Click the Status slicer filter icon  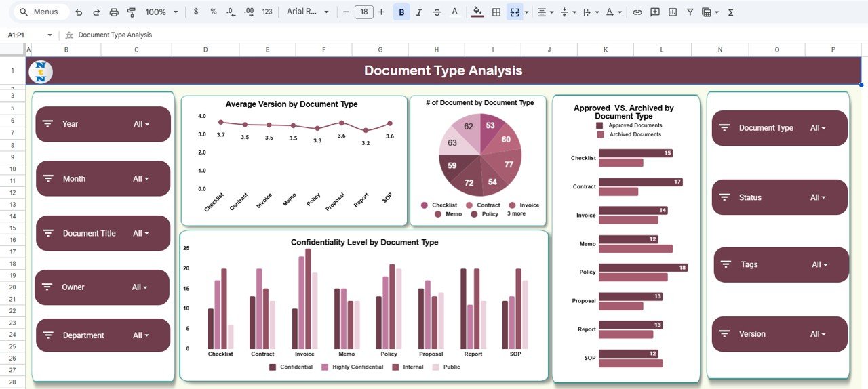(x=724, y=198)
